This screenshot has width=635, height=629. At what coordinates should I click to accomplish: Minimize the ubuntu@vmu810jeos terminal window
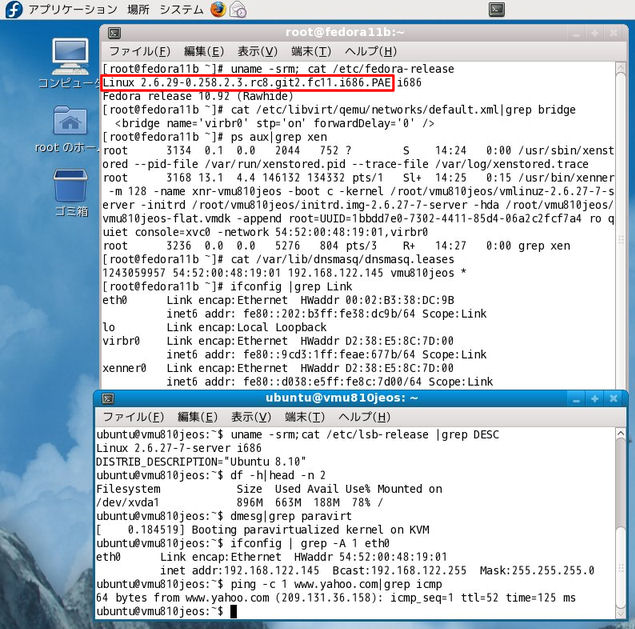pos(576,399)
